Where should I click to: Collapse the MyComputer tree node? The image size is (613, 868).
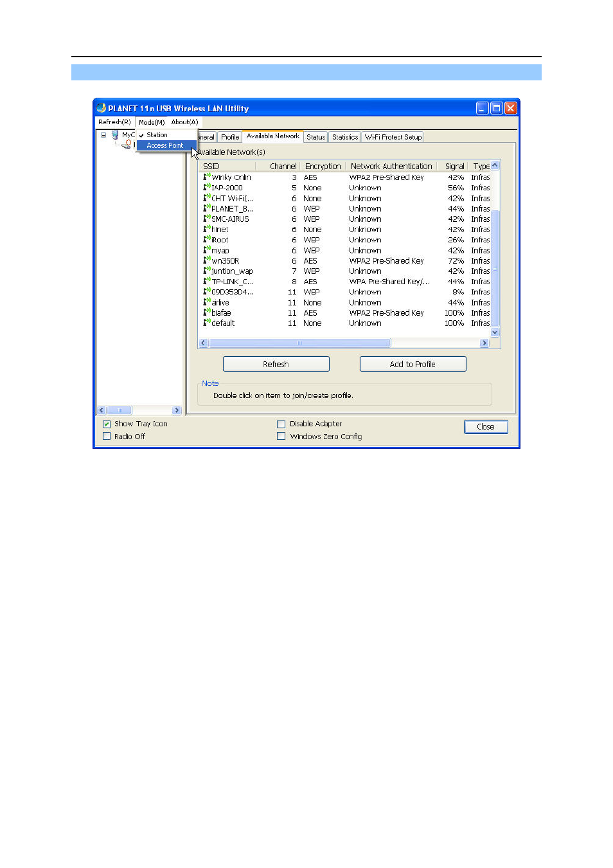click(103, 135)
